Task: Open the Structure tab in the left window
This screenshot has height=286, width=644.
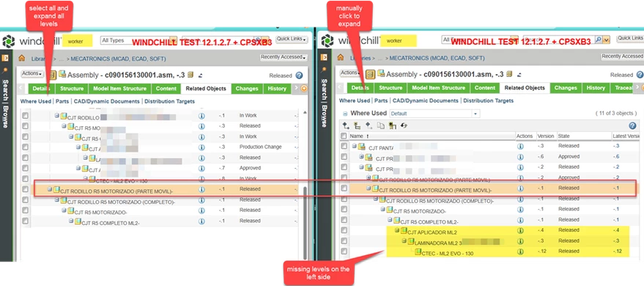Action: click(72, 89)
